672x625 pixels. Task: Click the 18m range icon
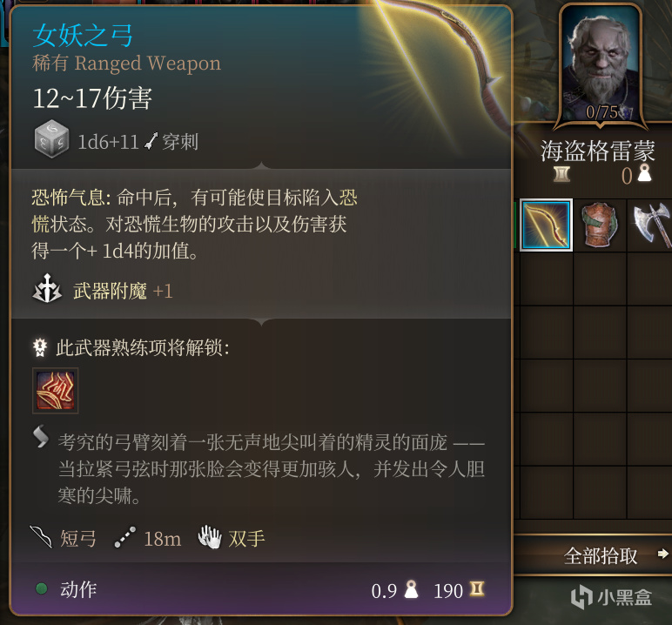point(125,537)
